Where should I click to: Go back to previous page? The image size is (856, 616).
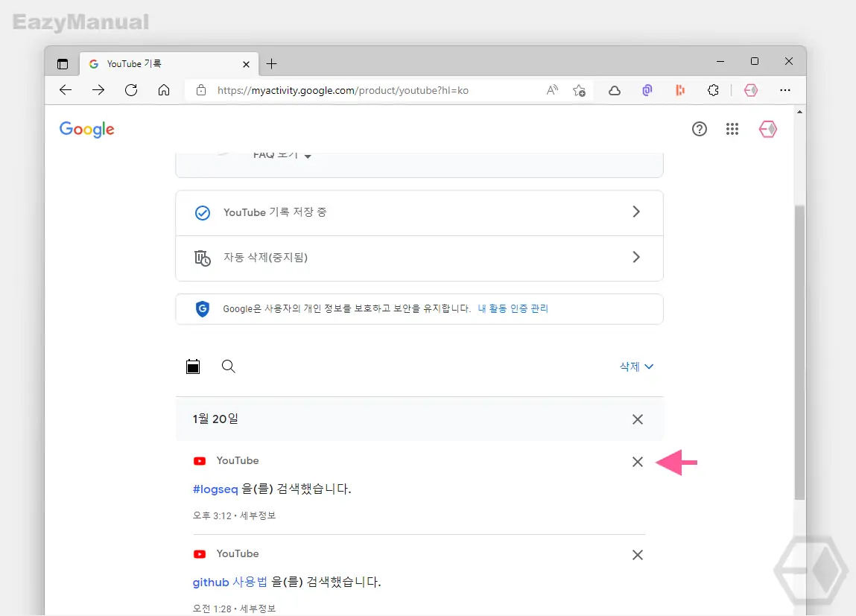[66, 90]
